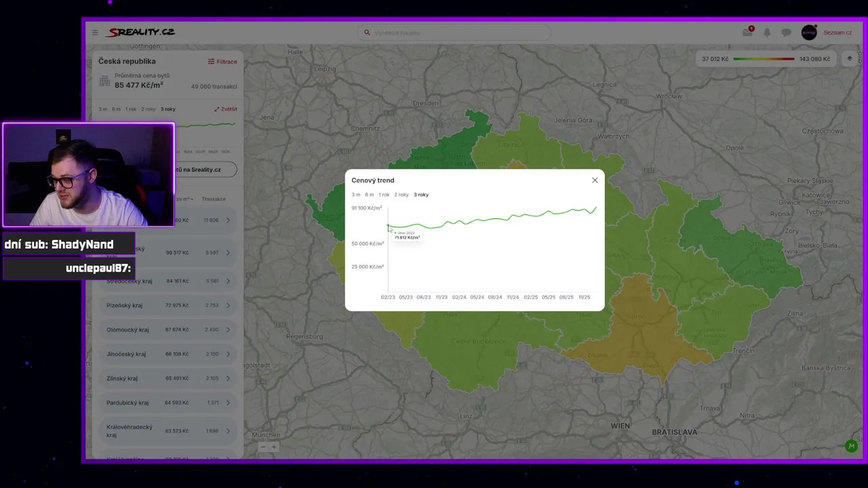
Task: Click the price color gradient legend
Action: (764, 59)
